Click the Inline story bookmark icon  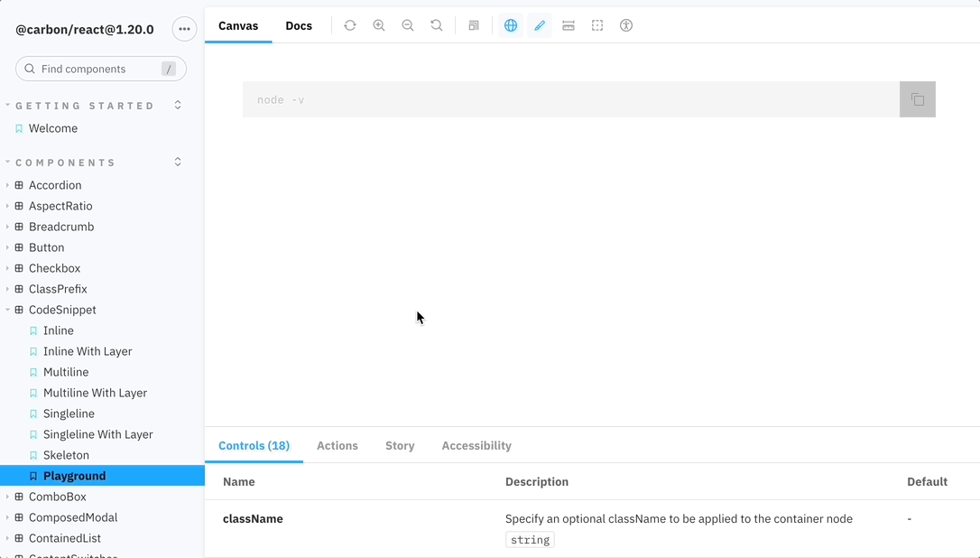pos(33,330)
